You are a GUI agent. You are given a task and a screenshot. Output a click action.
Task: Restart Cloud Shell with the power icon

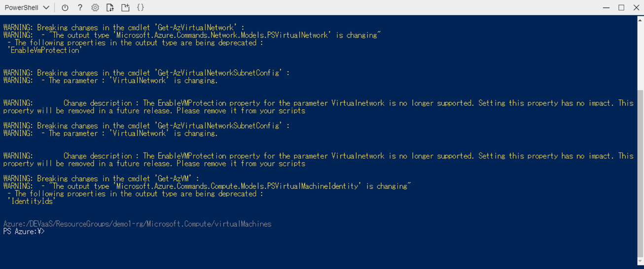click(65, 7)
